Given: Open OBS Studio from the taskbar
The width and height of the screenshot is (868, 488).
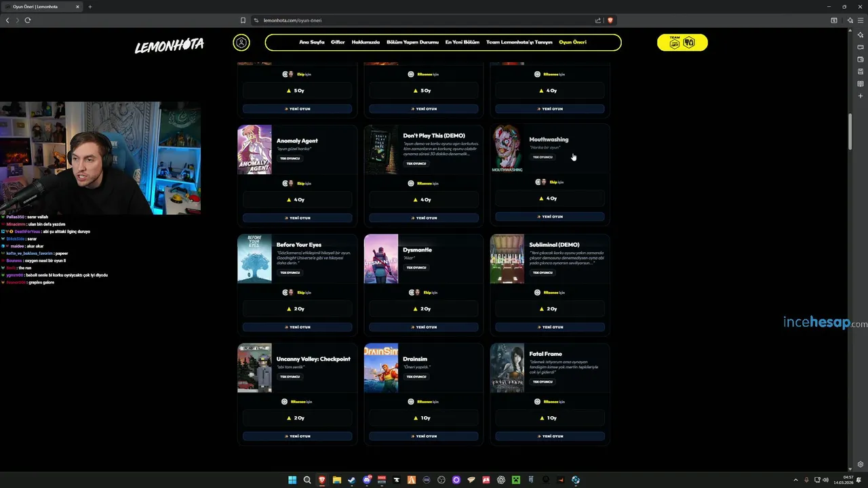Looking at the screenshot, I should click(441, 480).
